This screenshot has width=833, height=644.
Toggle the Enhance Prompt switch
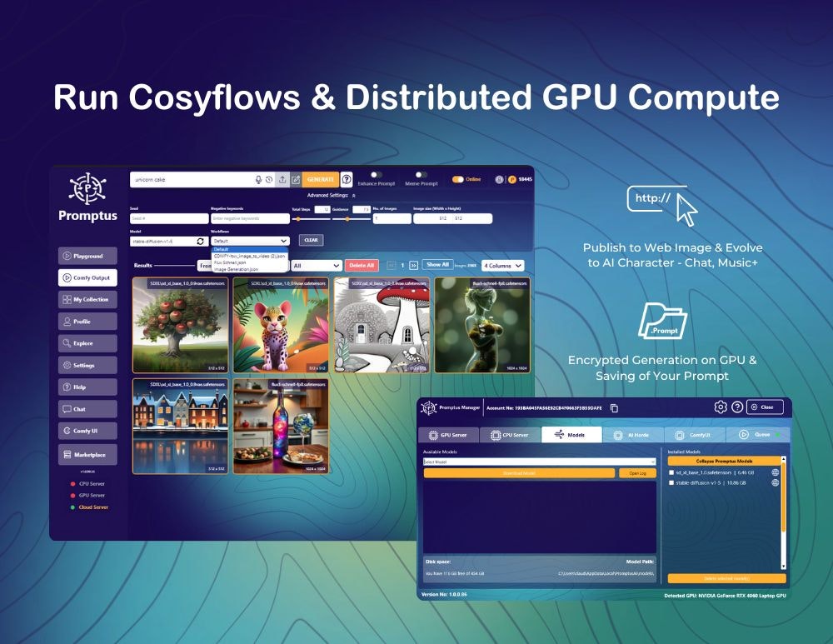tap(377, 175)
